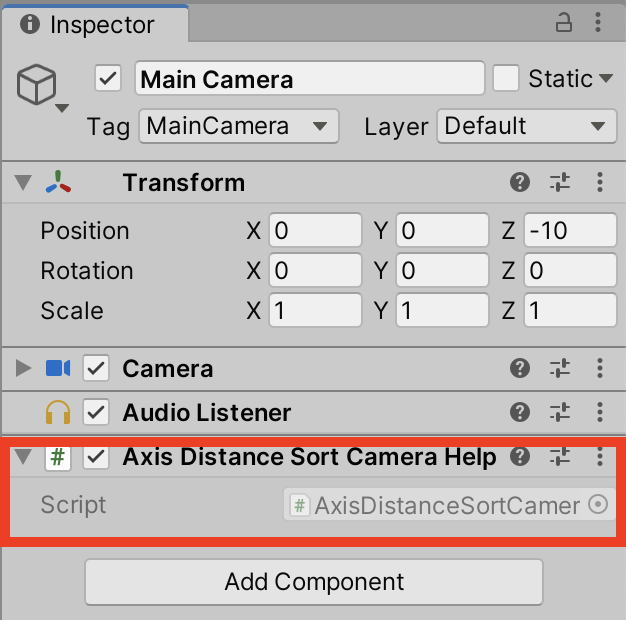Click the Inspector lock icon
This screenshot has width=626, height=620.
point(564,23)
